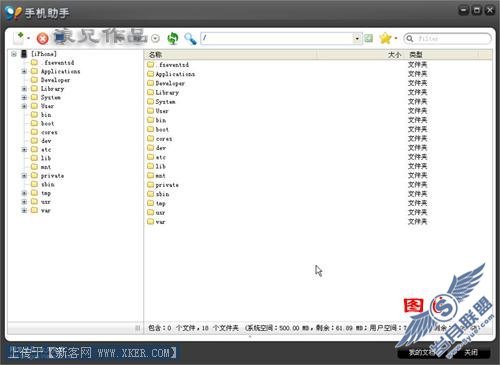The width and height of the screenshot is (500, 365).
Task: Sort by the 名称 column header
Action: [230, 55]
